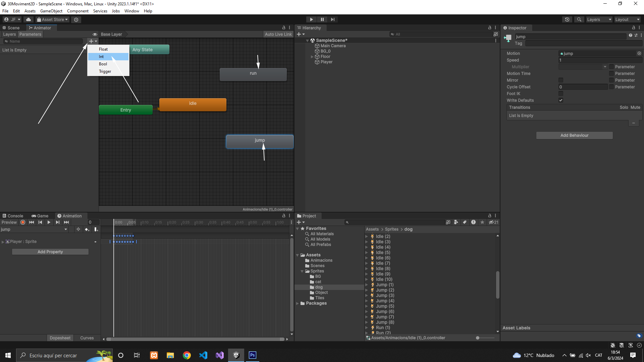Open the Layers dropdown in toolbar
This screenshot has height=362, width=644.
click(599, 19)
